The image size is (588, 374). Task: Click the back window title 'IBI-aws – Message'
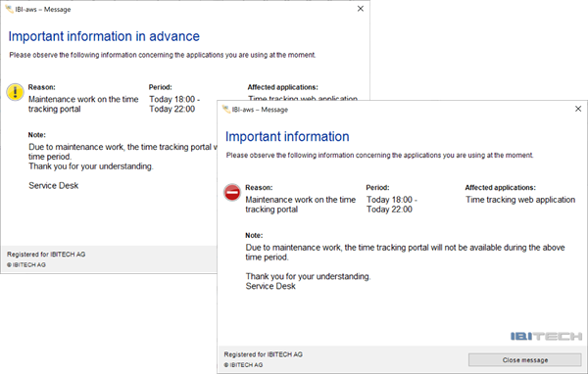(x=43, y=10)
